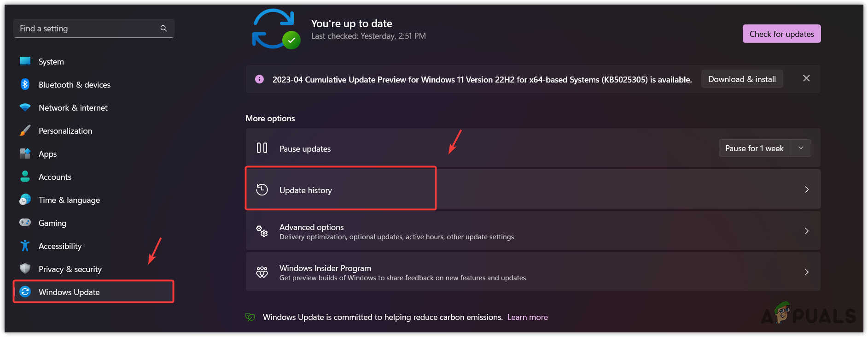Click the info icon beside KB5025305 notice
This screenshot has width=868, height=337.
259,79
